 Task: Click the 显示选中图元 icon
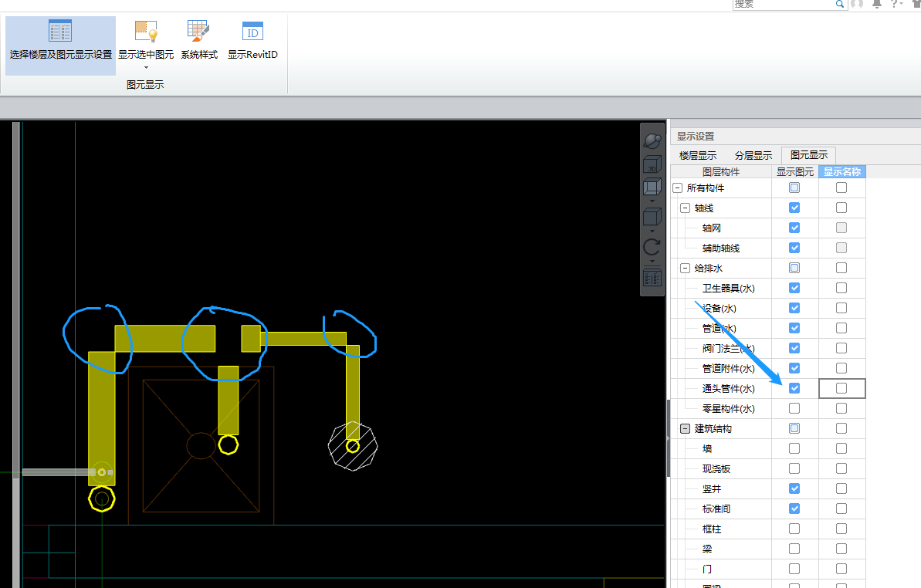click(146, 31)
